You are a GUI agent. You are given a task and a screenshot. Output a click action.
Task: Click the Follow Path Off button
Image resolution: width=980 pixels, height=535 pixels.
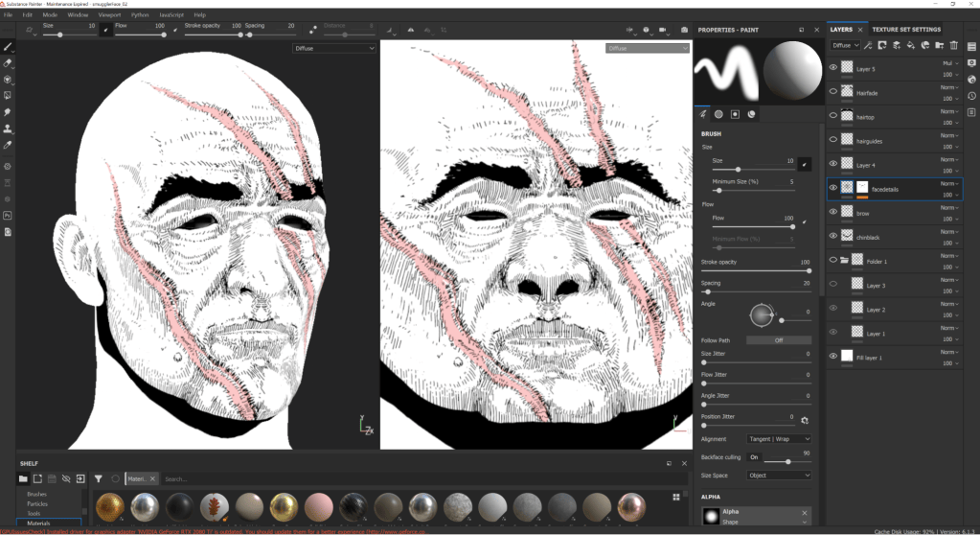(779, 340)
